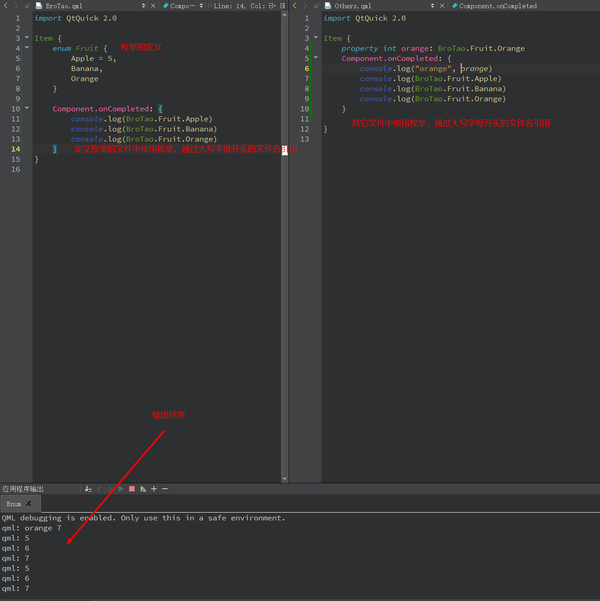The width and height of the screenshot is (600, 601).
Task: Click 'import QtQuick 2.0' in Others.qml
Action: [x=365, y=18]
